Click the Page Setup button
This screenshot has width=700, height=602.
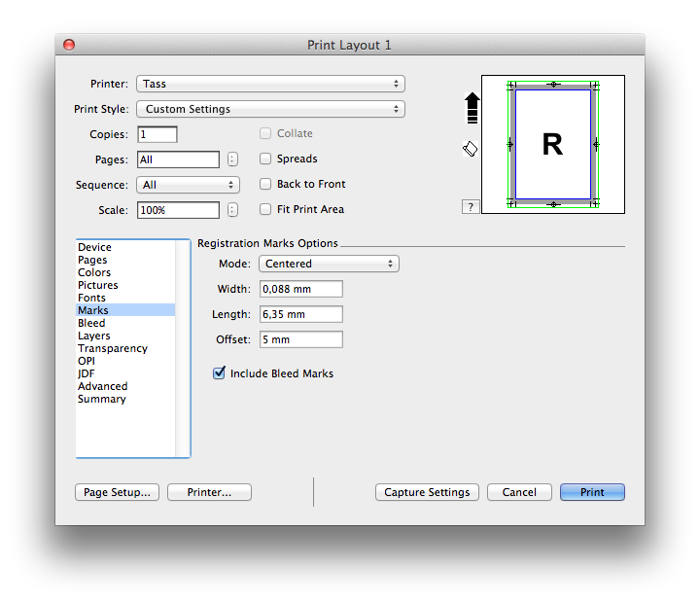coord(117,492)
